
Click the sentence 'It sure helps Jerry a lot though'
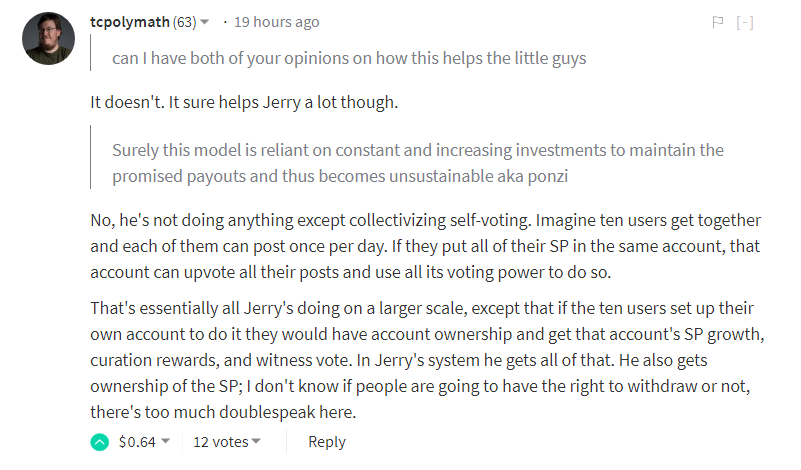click(x=283, y=102)
